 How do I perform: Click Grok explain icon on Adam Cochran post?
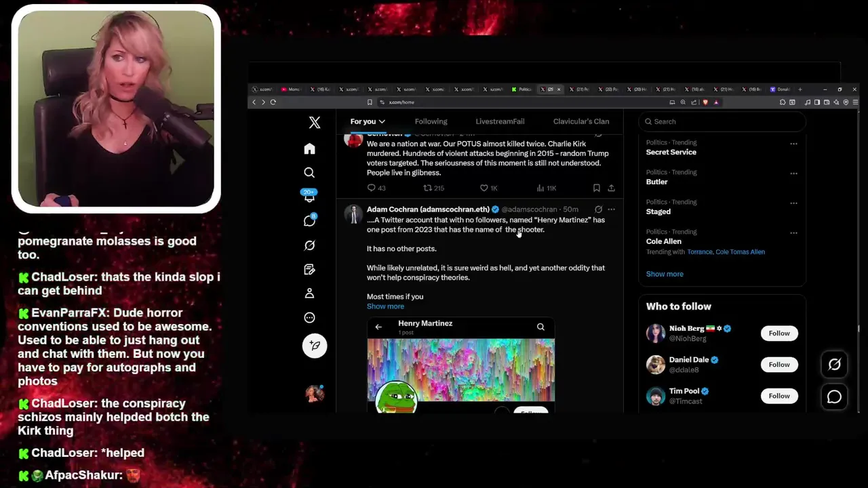598,209
